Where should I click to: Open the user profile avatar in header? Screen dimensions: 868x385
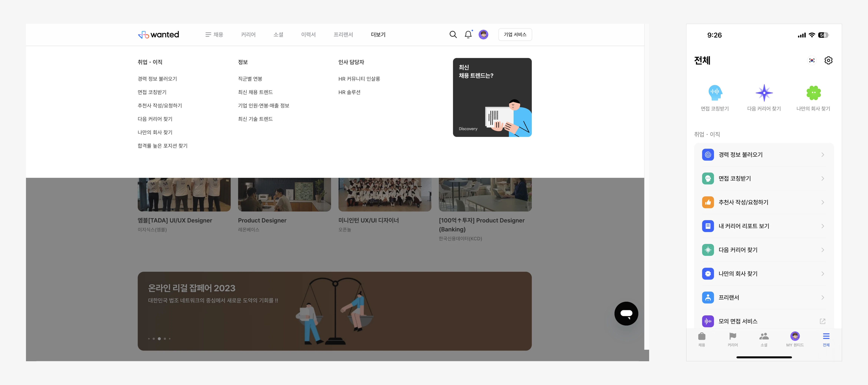pyautogui.click(x=483, y=34)
